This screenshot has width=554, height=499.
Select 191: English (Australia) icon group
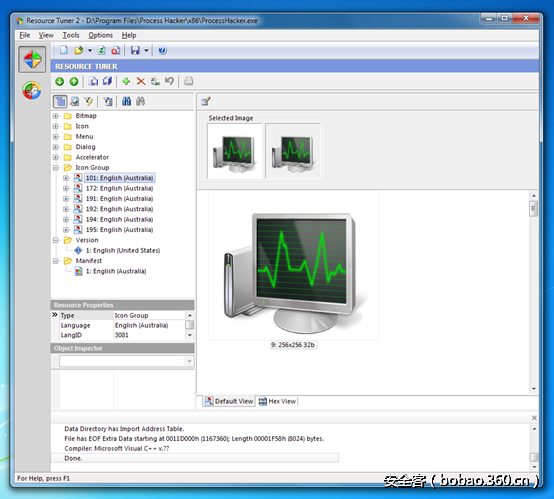[x=119, y=199]
